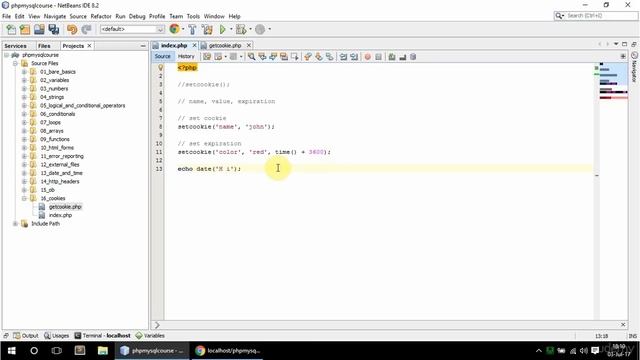
Task: Open the configuration <default> combo box
Action: click(132, 29)
